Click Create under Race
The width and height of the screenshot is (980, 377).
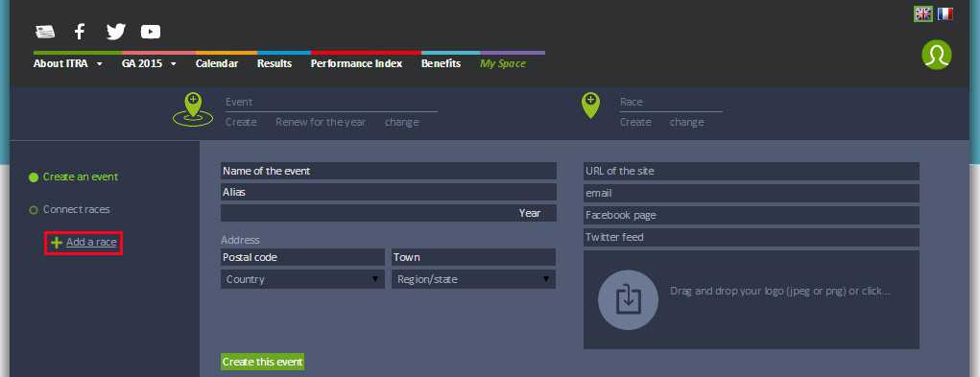(x=635, y=123)
